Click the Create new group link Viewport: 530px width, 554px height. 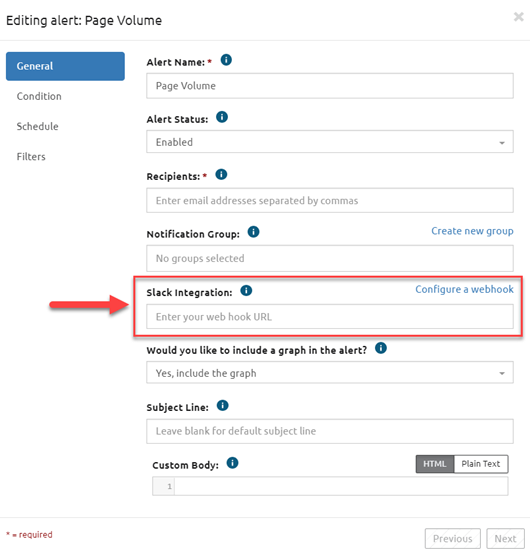pos(472,231)
